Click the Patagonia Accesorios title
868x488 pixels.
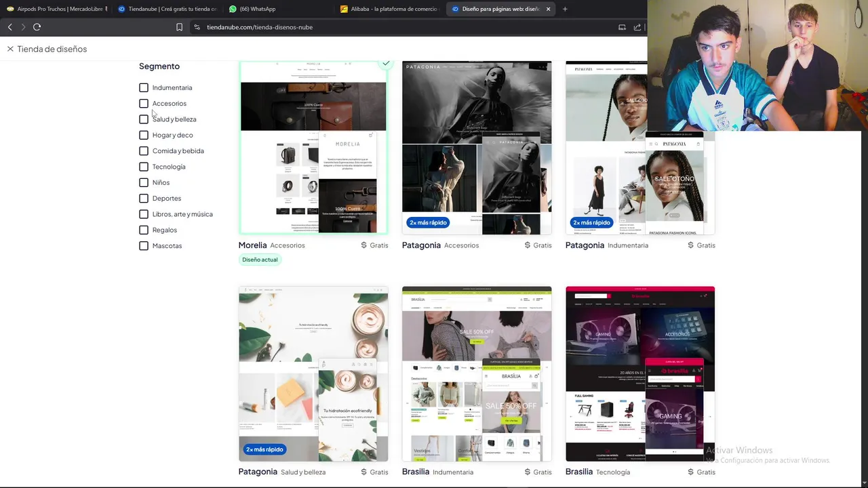[x=421, y=245]
